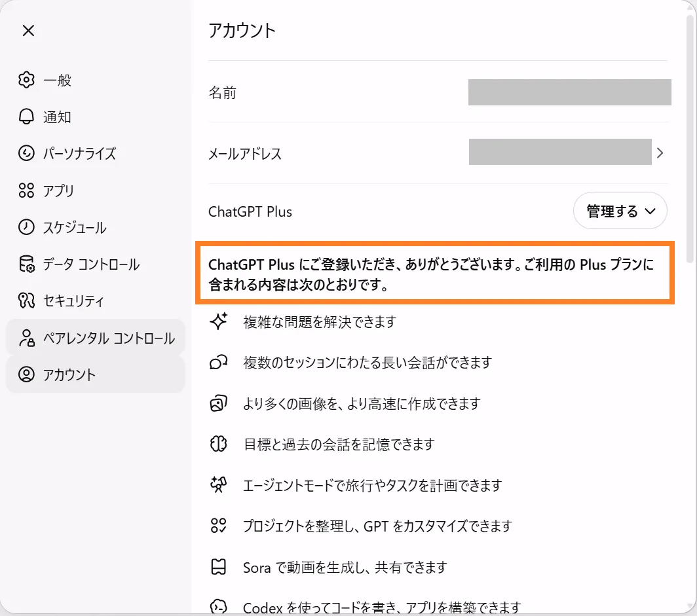697x616 pixels.
Task: Click the メールアドレス row label
Action: click(x=245, y=154)
